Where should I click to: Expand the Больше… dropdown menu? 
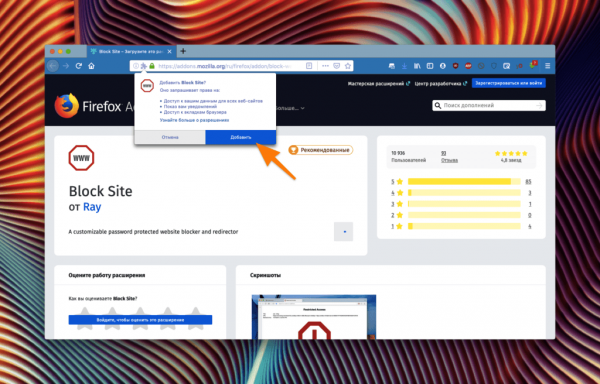click(x=290, y=108)
